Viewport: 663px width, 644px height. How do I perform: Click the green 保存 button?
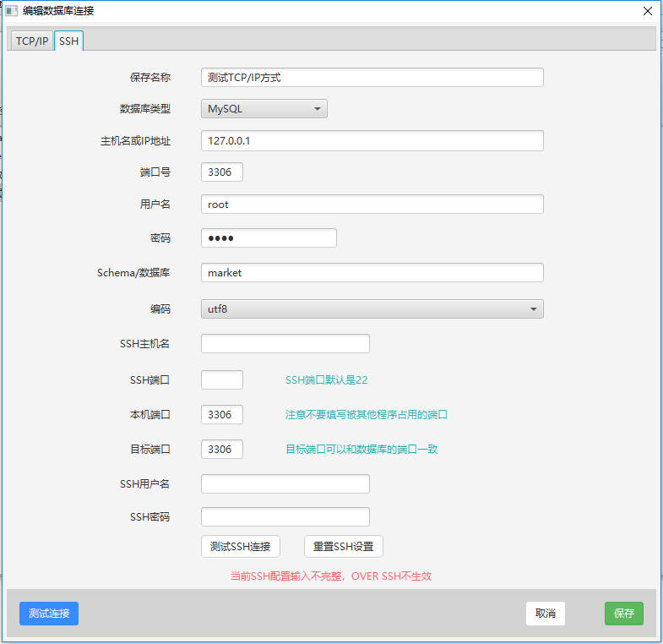pos(623,614)
